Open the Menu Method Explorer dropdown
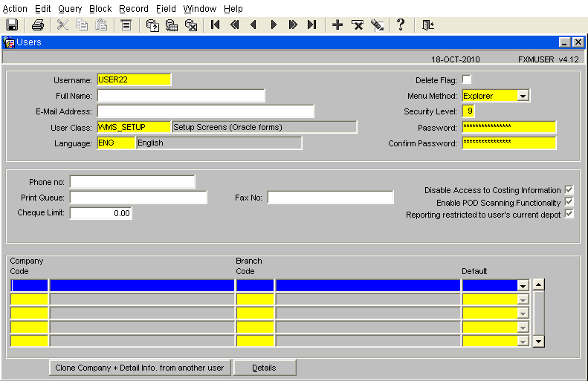This screenshot has height=381, width=588. pos(523,96)
